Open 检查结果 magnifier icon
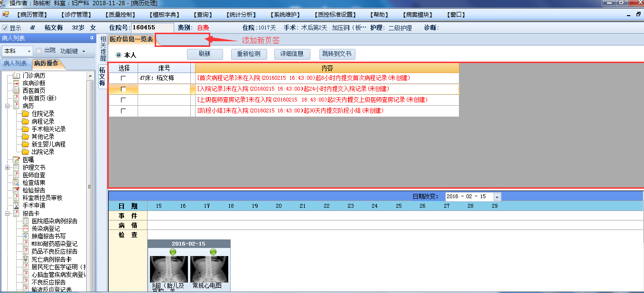The width and height of the screenshot is (644, 293). [16, 183]
